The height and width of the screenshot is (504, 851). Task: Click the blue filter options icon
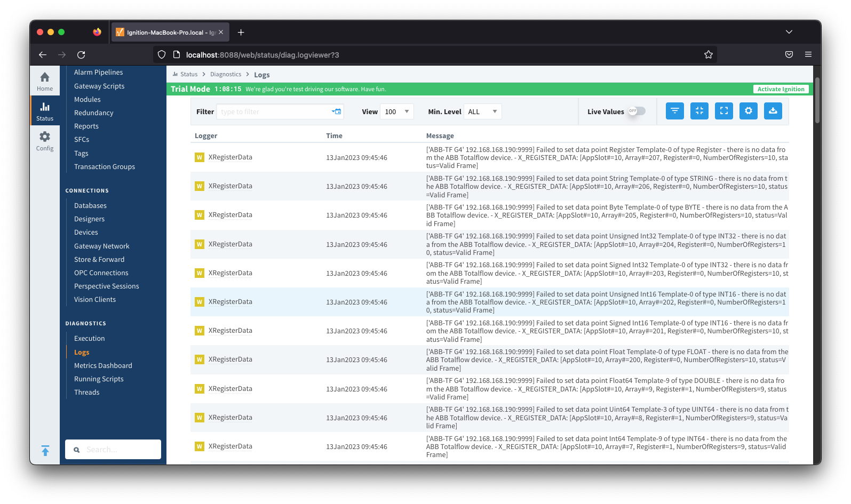pyautogui.click(x=674, y=111)
